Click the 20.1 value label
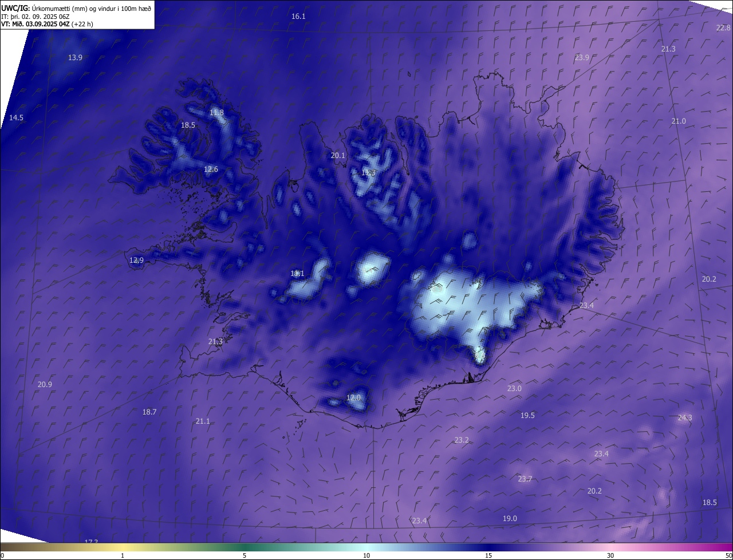733x560 pixels. tap(338, 155)
